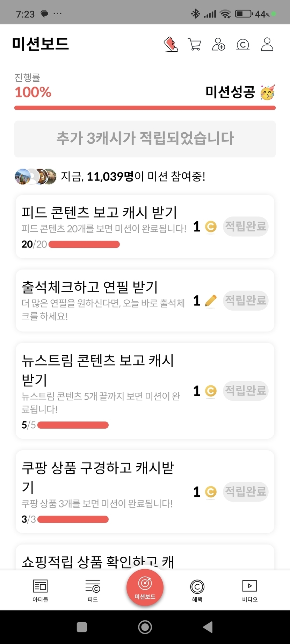This screenshot has width=290, height=644.
Task: Open the 혜택 tab
Action: (197, 591)
